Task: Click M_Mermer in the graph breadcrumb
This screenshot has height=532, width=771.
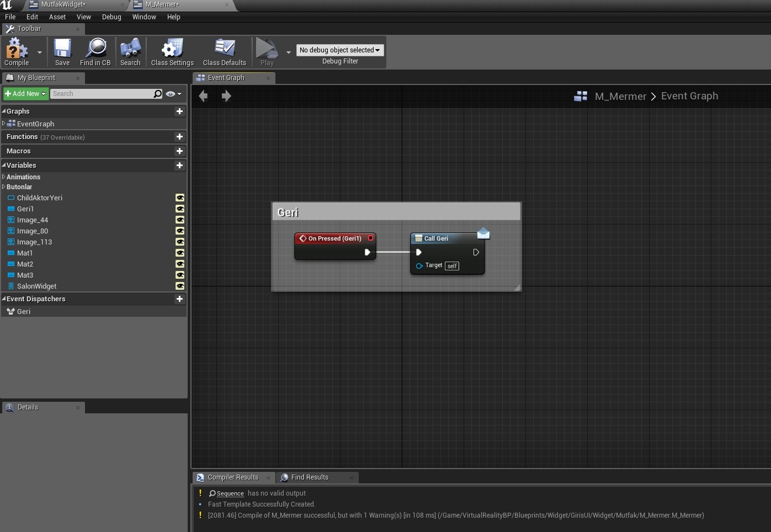Action: pos(620,97)
